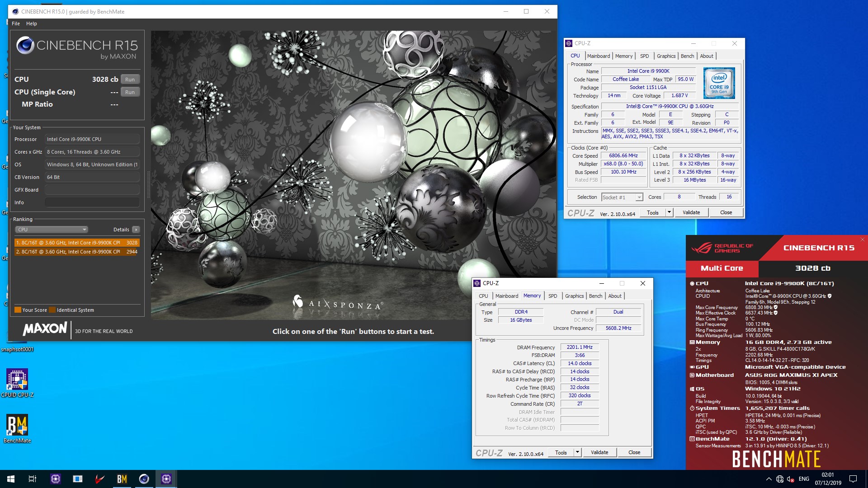The image size is (868, 488).
Task: Click the DRAM Frequency value 2201.1 MHz
Action: 580,347
